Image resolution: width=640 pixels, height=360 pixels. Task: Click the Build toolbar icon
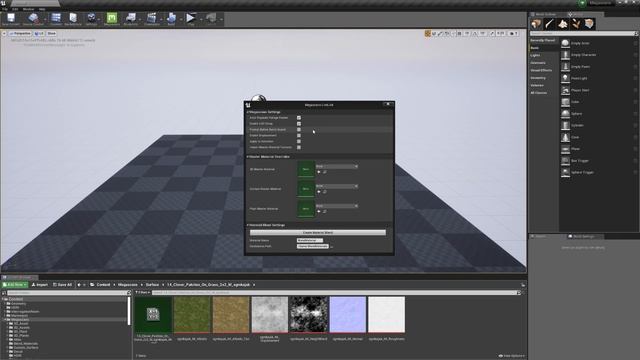pos(171,18)
